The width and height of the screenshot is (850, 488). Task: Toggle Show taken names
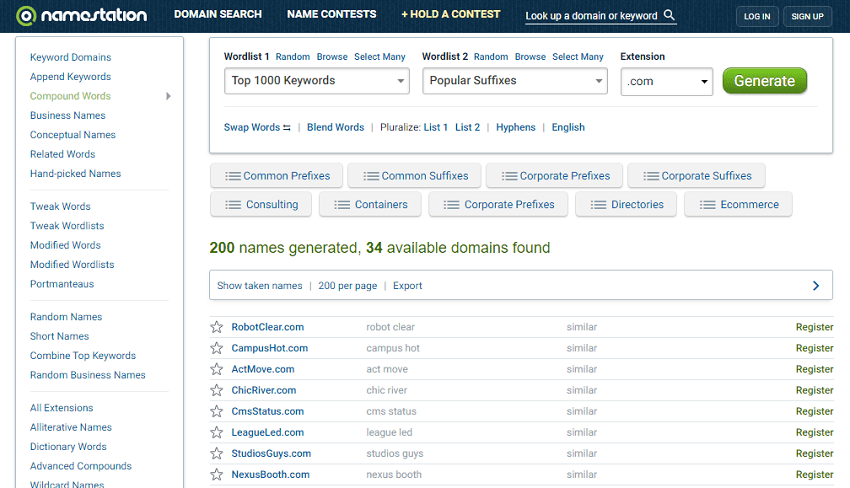point(260,286)
